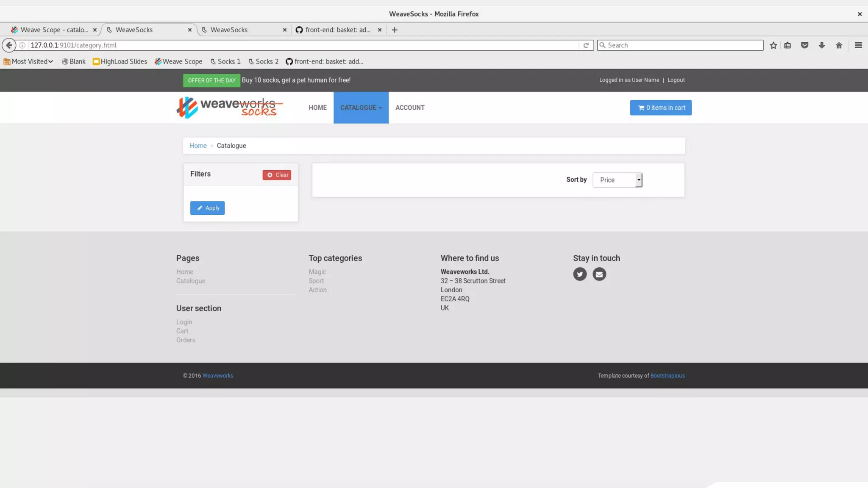Open the Sort by Price dropdown
This screenshot has height=488, width=868.
click(617, 180)
